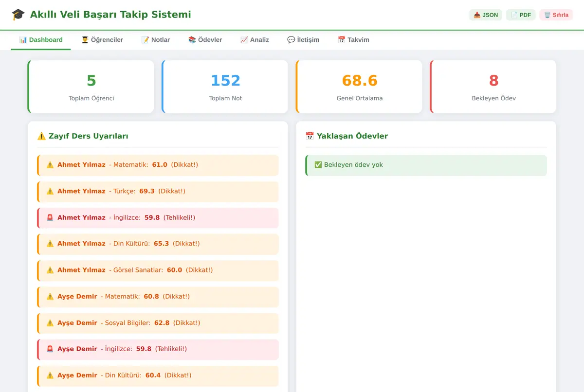584x392 pixels.
Task: Click the green checkmark icon for Bekleyen ödev yok
Action: 318,165
